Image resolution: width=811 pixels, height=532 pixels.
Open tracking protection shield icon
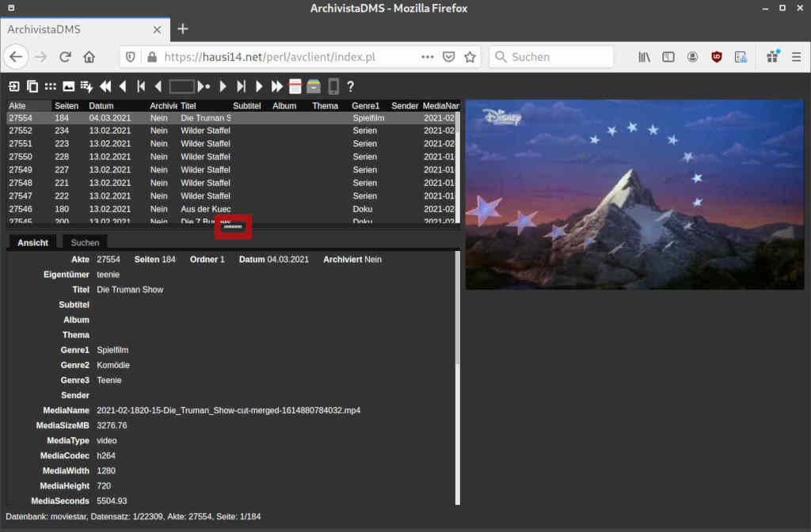point(131,57)
